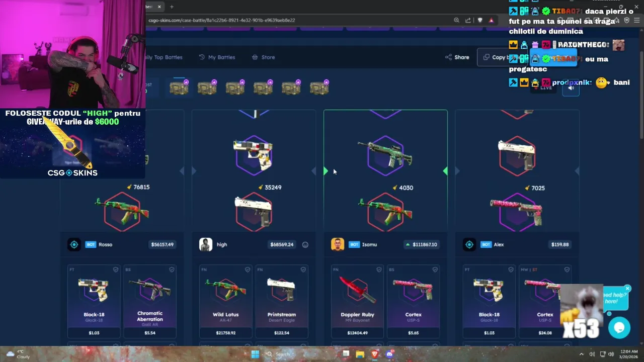Select the Doppler Ruby M9 Bayonet card
Image resolution: width=644 pixels, height=362 pixels.
(x=357, y=301)
